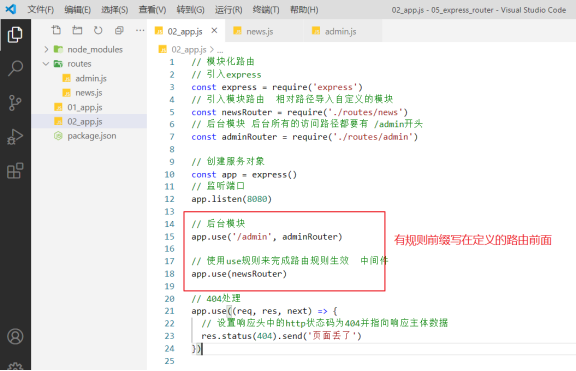
Task: Click the New File icon in explorer toolbar
Action: pos(56,30)
